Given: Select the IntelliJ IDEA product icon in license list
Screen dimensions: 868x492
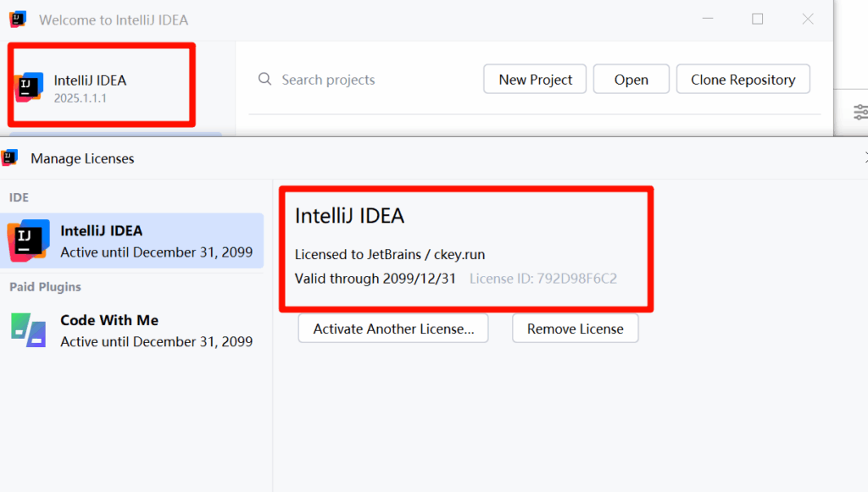Looking at the screenshot, I should (29, 240).
